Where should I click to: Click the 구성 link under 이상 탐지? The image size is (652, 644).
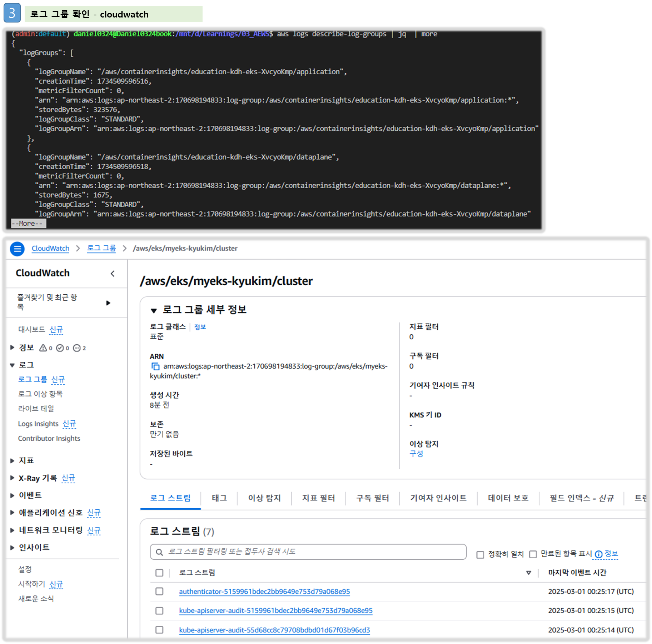(x=416, y=454)
